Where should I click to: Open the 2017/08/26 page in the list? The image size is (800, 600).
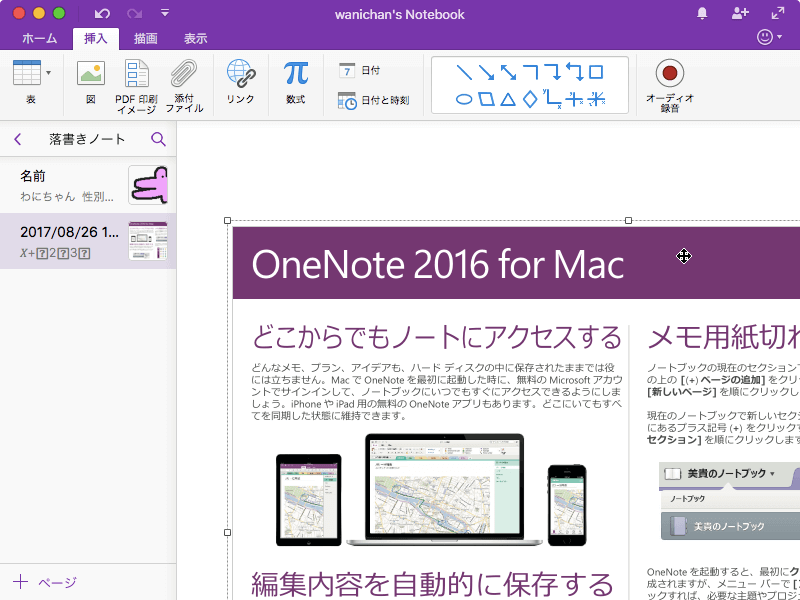coord(88,241)
